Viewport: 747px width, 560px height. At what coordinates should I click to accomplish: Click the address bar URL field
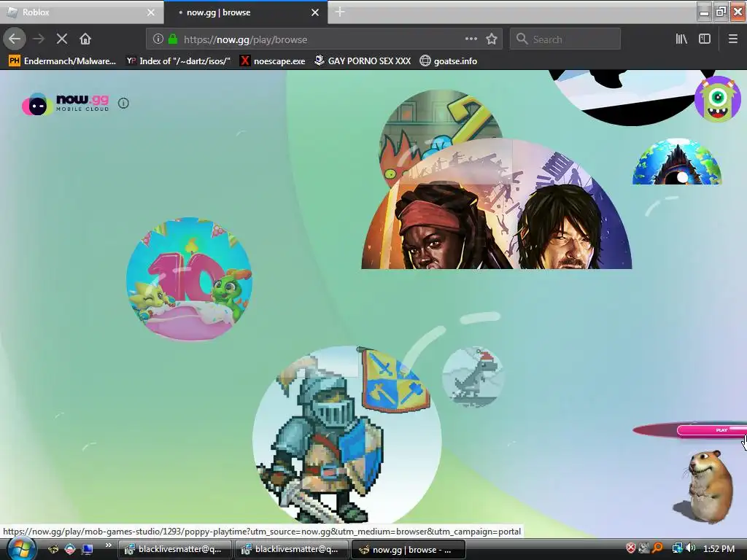click(324, 39)
